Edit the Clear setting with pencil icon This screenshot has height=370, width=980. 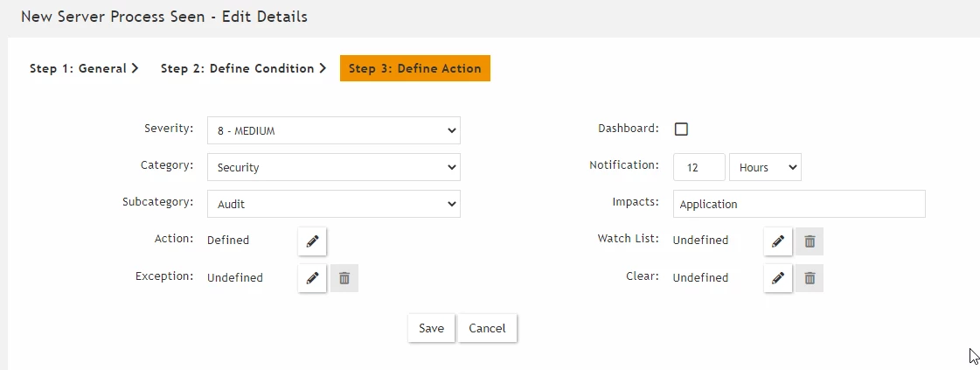click(778, 278)
